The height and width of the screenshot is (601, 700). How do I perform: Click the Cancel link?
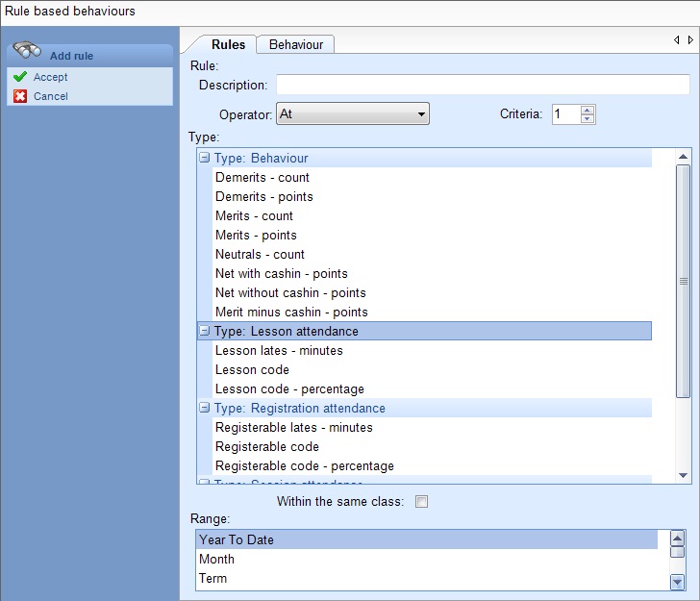[x=50, y=96]
